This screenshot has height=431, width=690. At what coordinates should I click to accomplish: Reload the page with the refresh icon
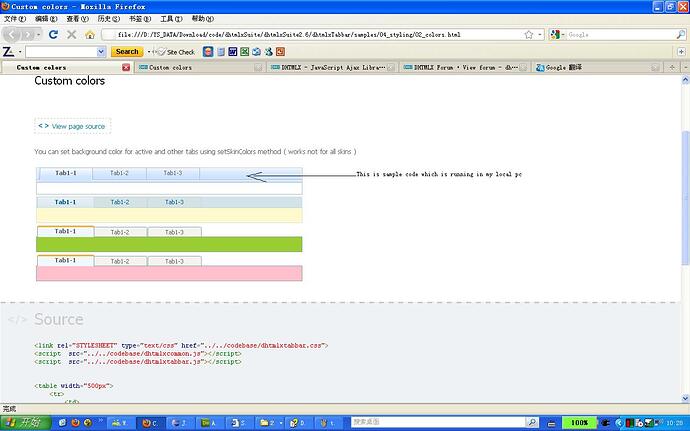[53, 34]
